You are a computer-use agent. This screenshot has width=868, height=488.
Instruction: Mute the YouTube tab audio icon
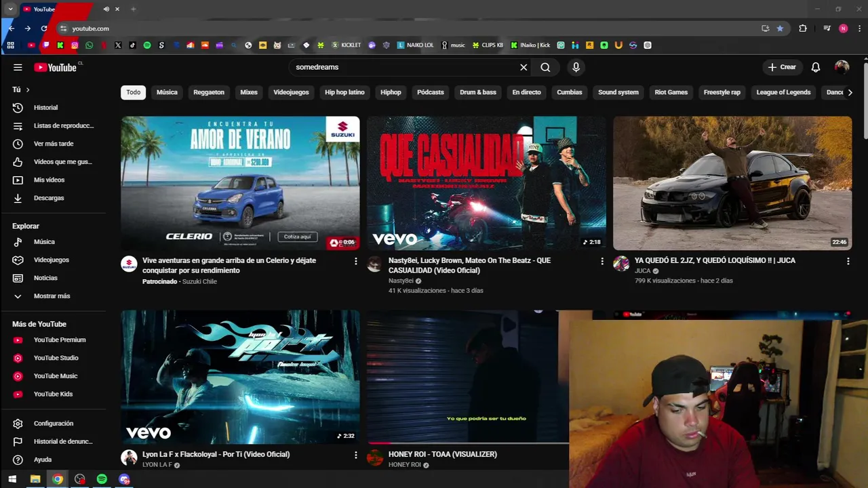(x=106, y=9)
